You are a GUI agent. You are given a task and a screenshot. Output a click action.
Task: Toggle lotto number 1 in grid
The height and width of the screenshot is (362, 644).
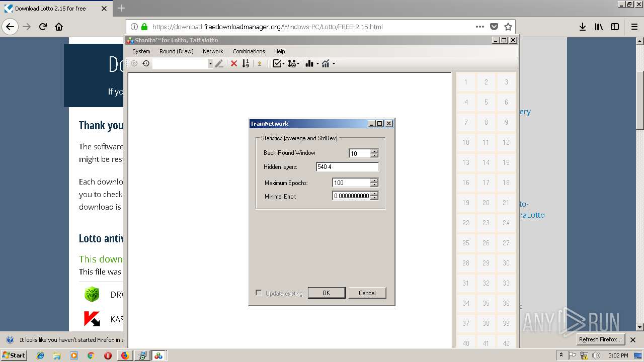tap(466, 82)
